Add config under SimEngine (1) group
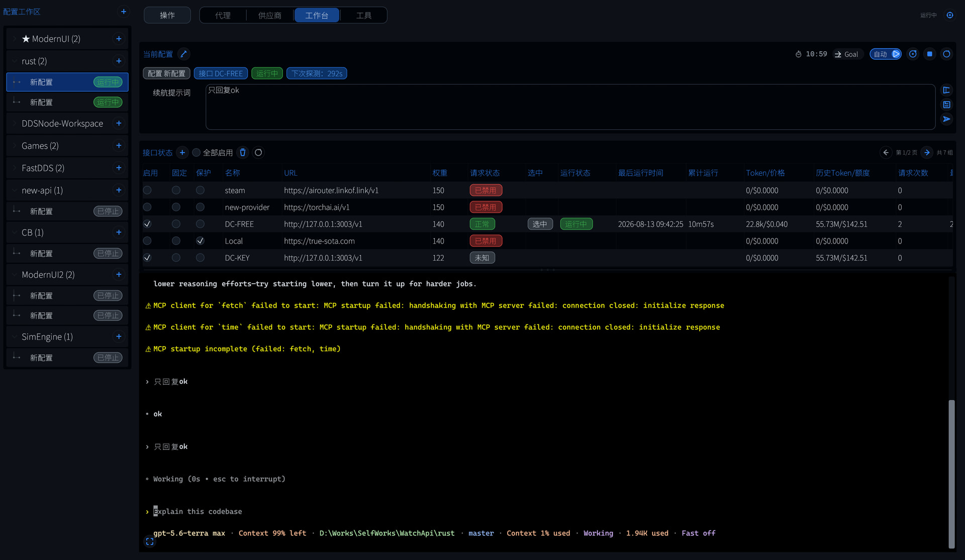Image resolution: width=965 pixels, height=560 pixels. 119,337
